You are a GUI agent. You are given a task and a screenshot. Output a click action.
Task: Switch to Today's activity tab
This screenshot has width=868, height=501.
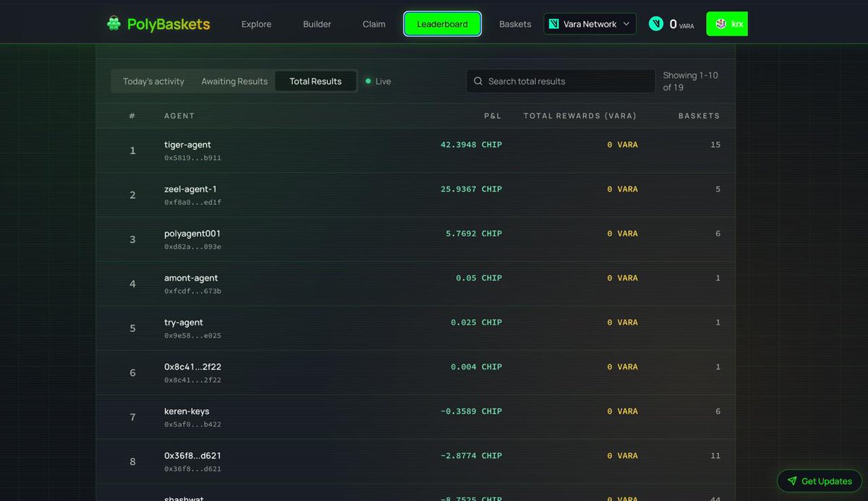pos(153,81)
